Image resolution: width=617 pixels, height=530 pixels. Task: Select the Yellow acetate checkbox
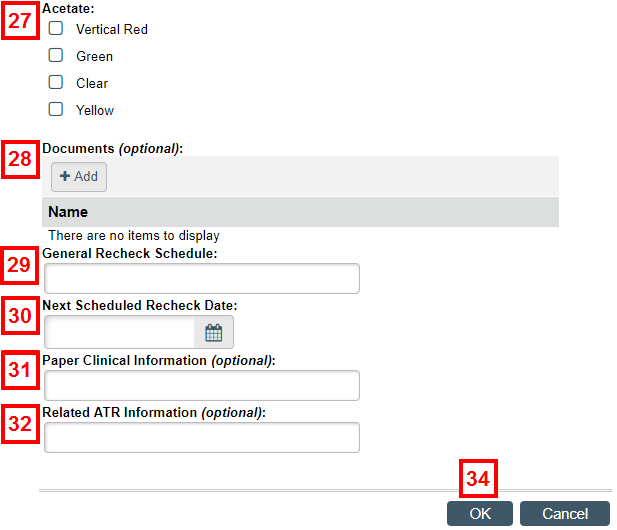point(55,109)
